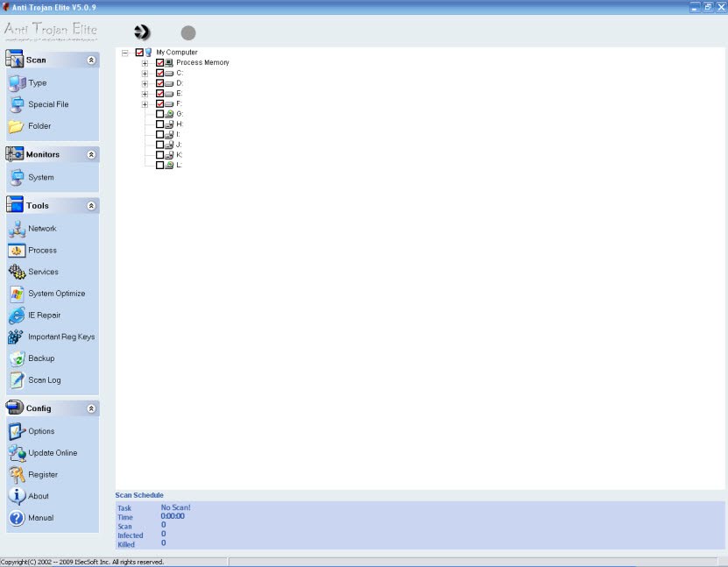Open the Services viewer

[x=42, y=272]
